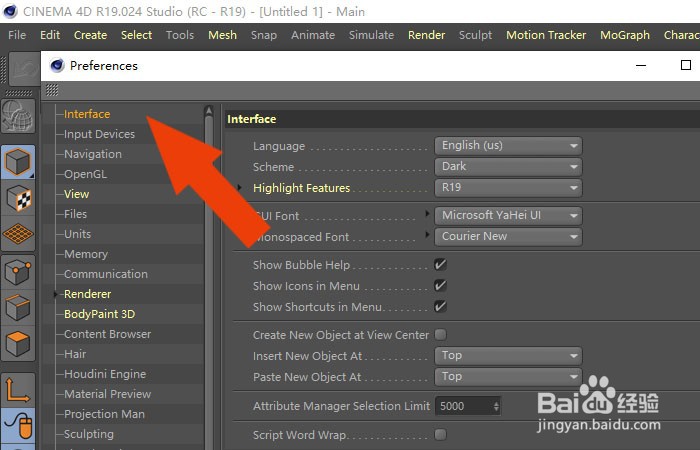Toggle the Enable Axis icon
Screen dimensions: 700x450
coord(18,390)
